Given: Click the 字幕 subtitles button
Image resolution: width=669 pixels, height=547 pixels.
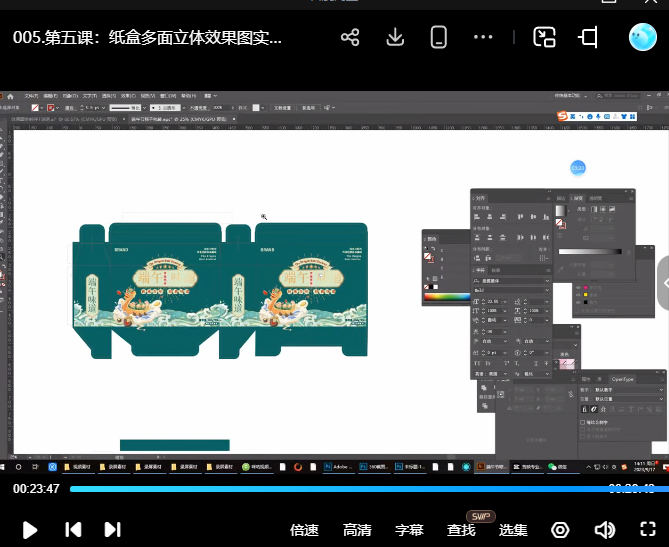Looking at the screenshot, I should click(409, 530).
